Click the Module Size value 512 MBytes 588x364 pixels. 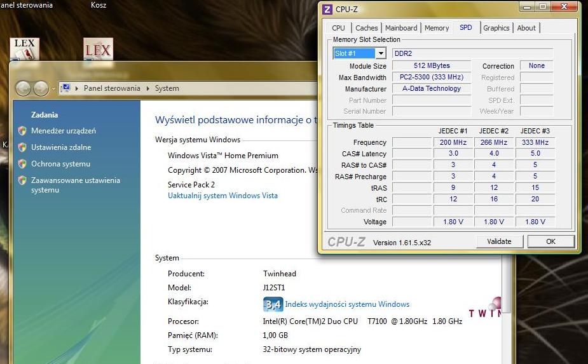432,65
